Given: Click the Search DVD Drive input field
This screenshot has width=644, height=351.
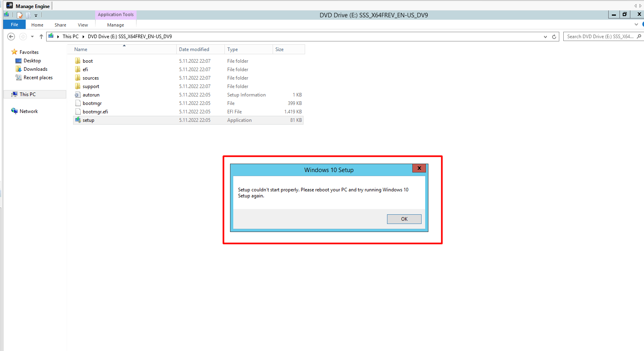Looking at the screenshot, I should pyautogui.click(x=600, y=37).
